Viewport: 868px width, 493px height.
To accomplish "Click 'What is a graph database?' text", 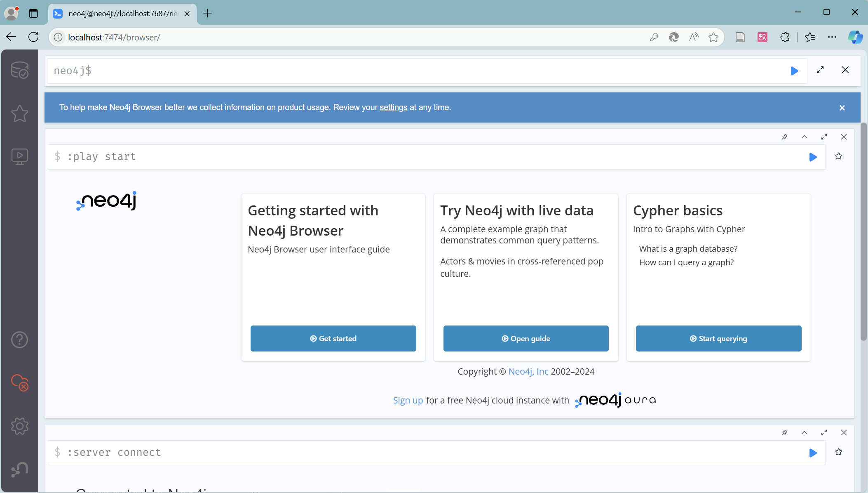I will 688,249.
